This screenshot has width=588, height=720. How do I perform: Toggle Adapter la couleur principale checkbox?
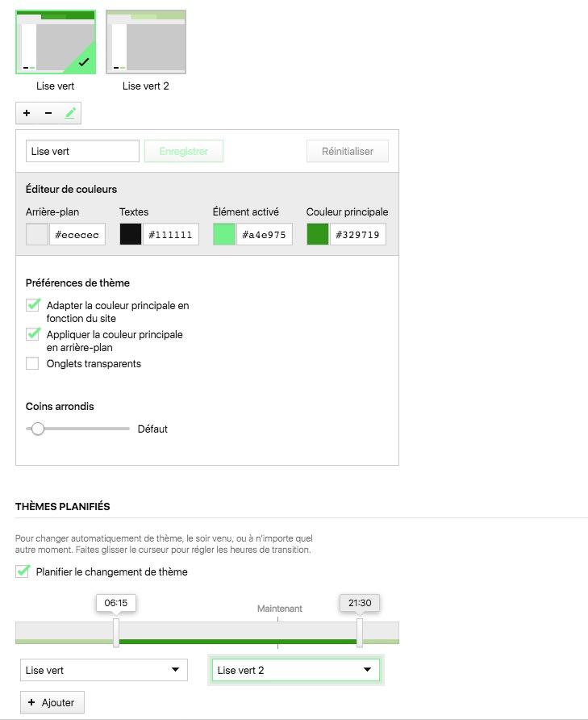coord(33,305)
